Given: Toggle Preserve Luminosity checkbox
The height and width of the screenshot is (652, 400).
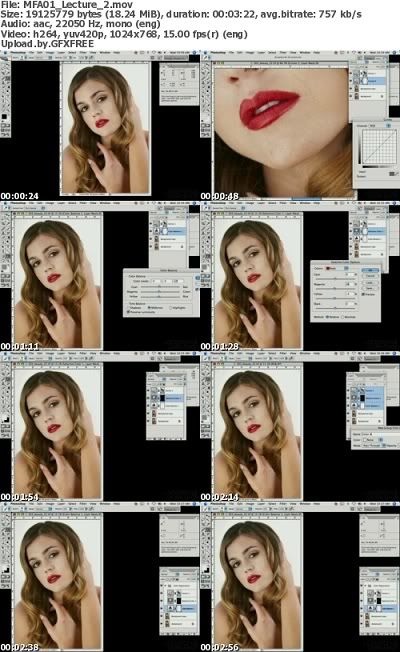Looking at the screenshot, I should (128, 312).
